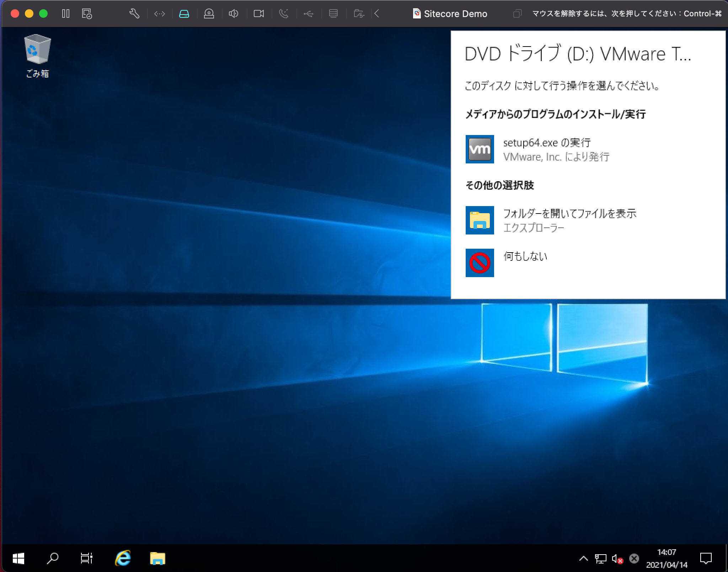Click the Explorer folder icon in AutoPlay
This screenshot has height=572, width=728.
[x=480, y=220]
